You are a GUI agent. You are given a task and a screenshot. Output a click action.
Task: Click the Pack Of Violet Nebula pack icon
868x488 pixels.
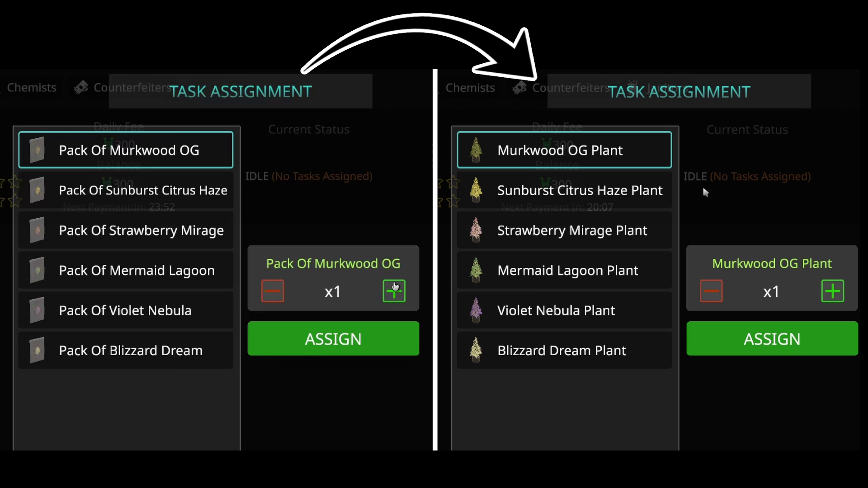tap(37, 310)
